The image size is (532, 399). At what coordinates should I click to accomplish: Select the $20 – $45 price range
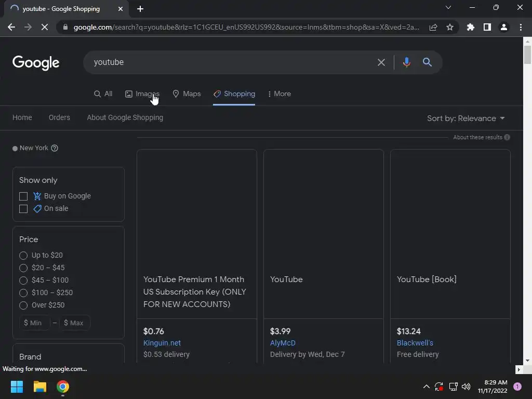(23, 268)
